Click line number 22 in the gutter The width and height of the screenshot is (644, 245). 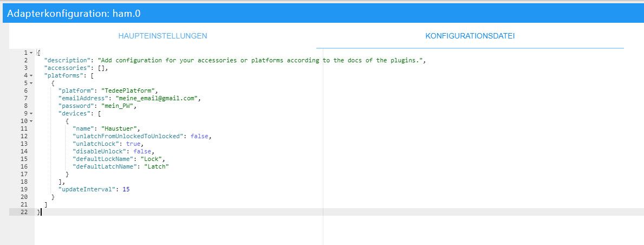[24, 212]
